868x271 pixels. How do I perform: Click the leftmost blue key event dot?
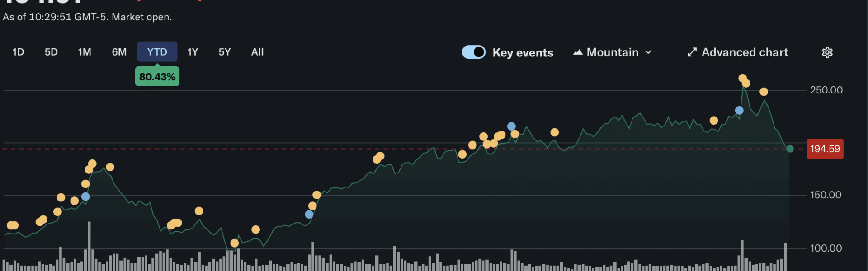coord(85,196)
